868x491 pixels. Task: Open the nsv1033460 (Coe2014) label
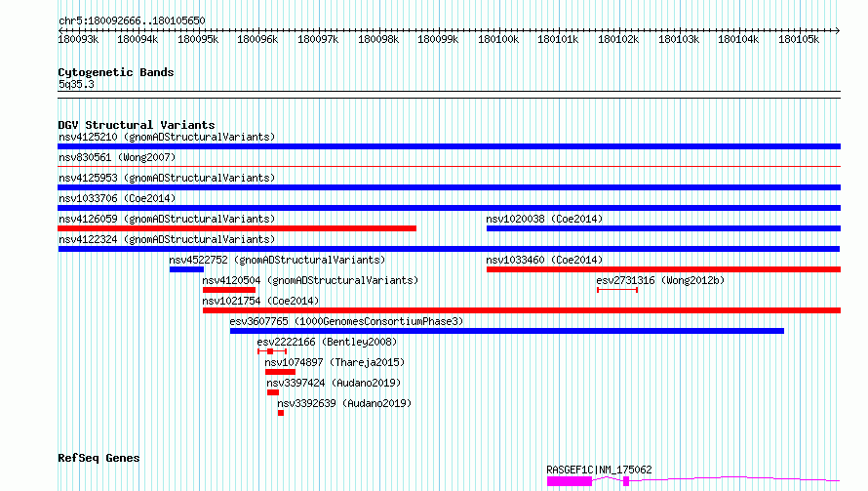coord(544,260)
